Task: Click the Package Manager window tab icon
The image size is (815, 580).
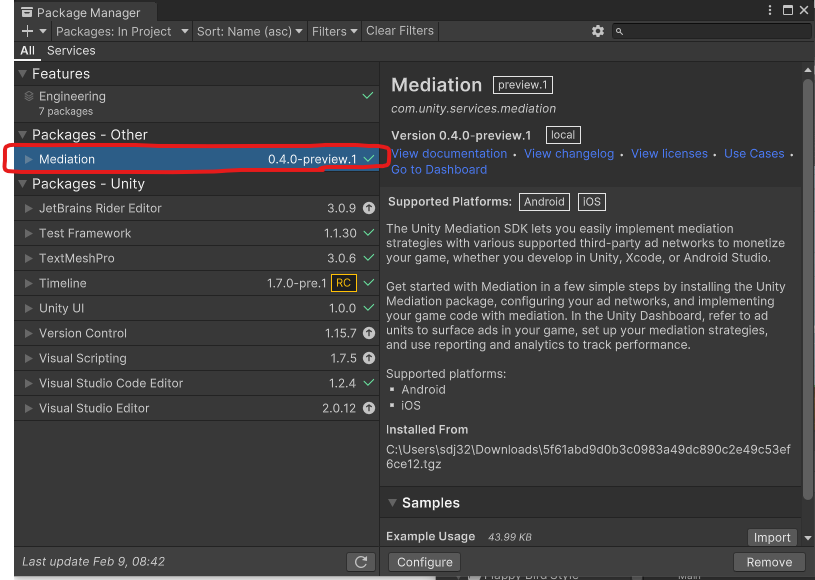Action: point(27,12)
